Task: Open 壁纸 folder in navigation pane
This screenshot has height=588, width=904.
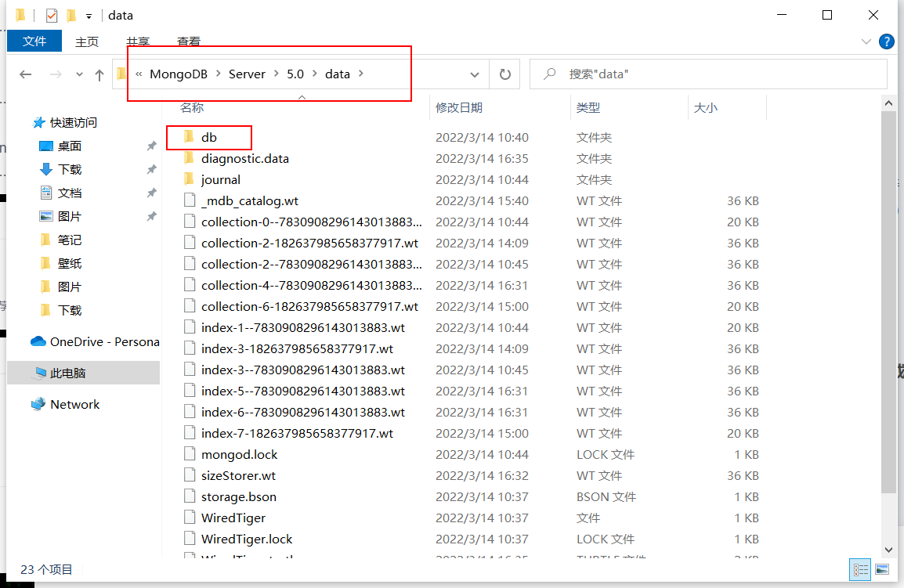Action: pos(70,263)
